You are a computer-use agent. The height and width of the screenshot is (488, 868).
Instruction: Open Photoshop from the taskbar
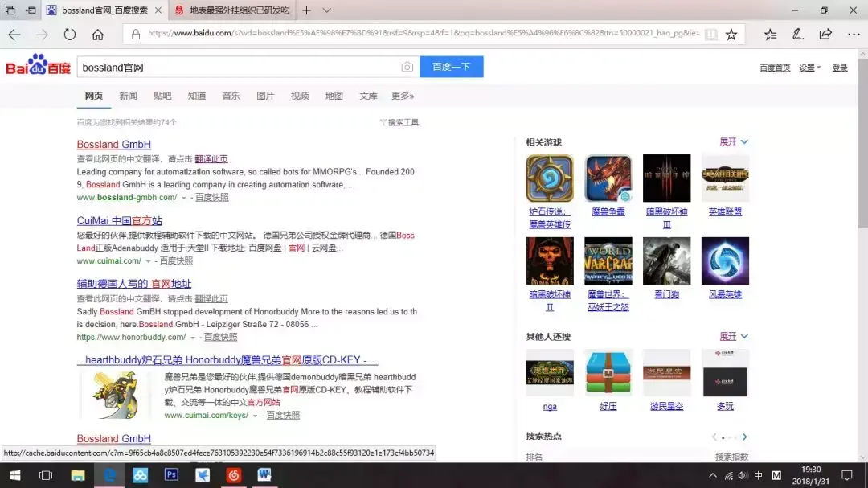click(171, 475)
